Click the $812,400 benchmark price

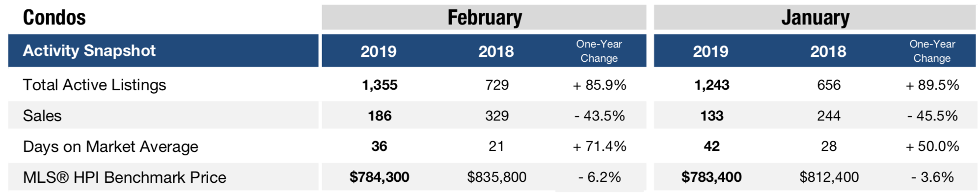click(x=829, y=177)
